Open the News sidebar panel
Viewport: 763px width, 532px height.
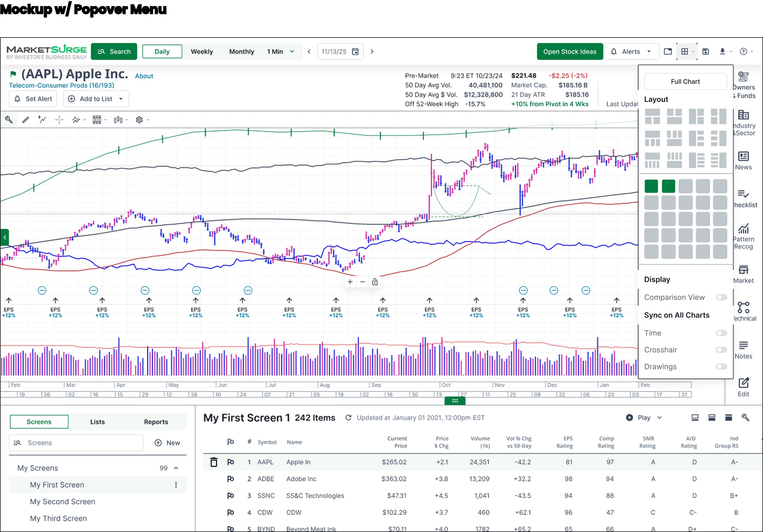[x=743, y=161]
